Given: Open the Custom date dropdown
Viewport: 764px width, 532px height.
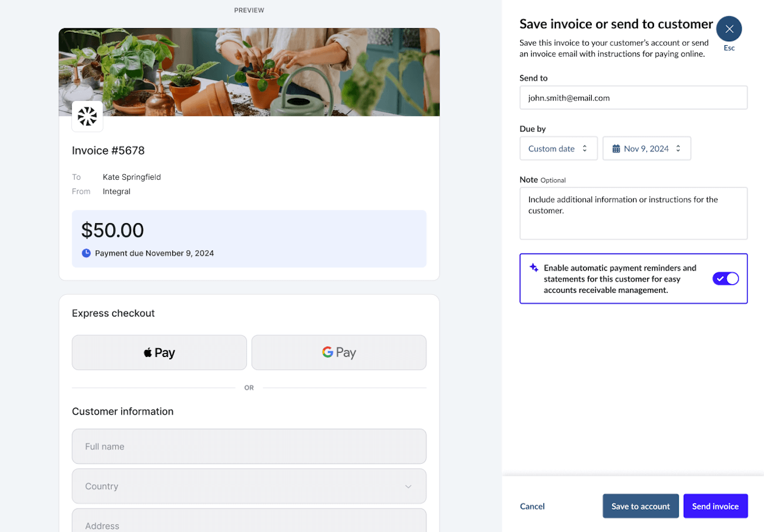Looking at the screenshot, I should pos(558,149).
